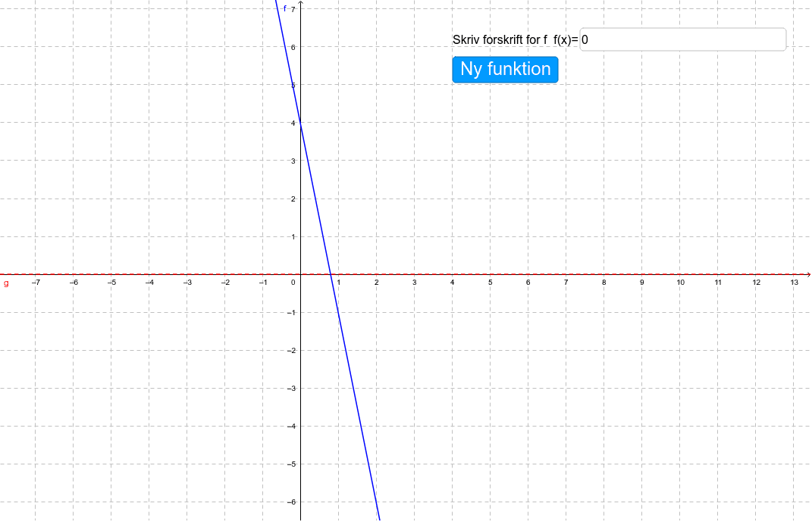This screenshot has width=812, height=522.
Task: Click y-axis tick label 4
Action: tap(293, 123)
